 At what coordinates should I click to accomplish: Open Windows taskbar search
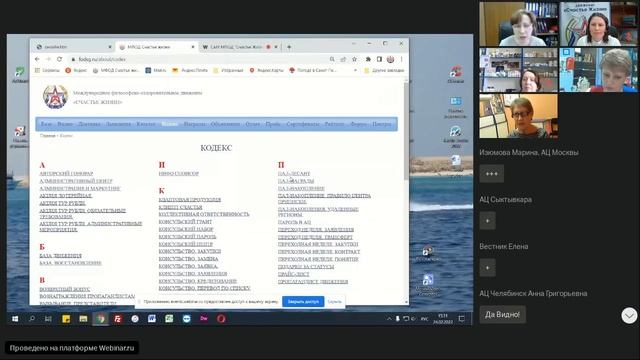coord(32,319)
